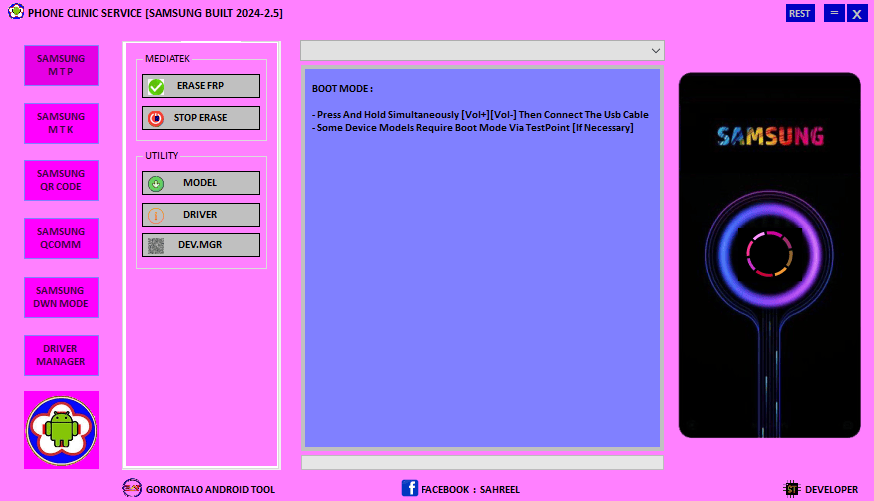Click the REST button
The image size is (874, 501).
[800, 13]
